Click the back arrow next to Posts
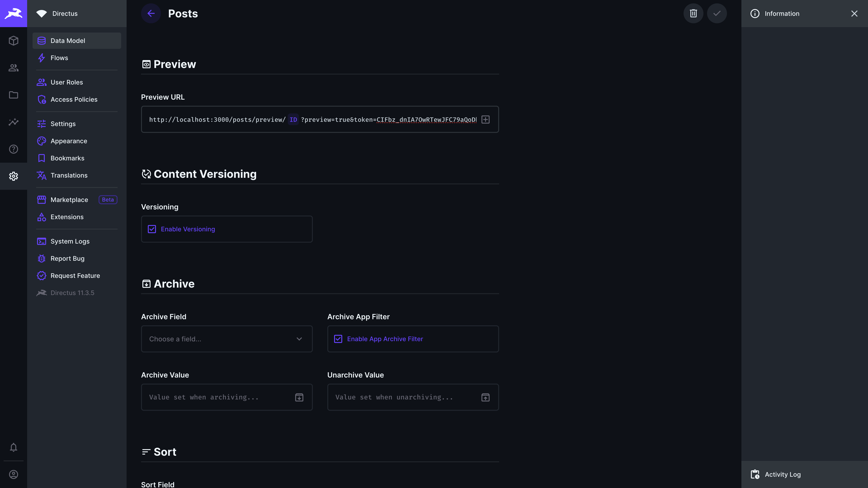868x488 pixels. [x=151, y=13]
